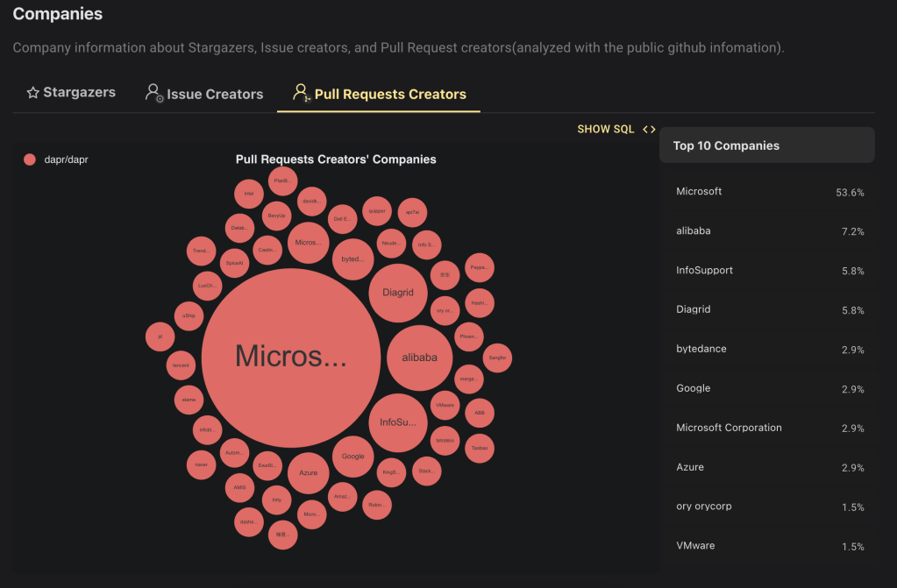Select the LuxCh... bubble
The height and width of the screenshot is (588, 897).
tap(207, 286)
